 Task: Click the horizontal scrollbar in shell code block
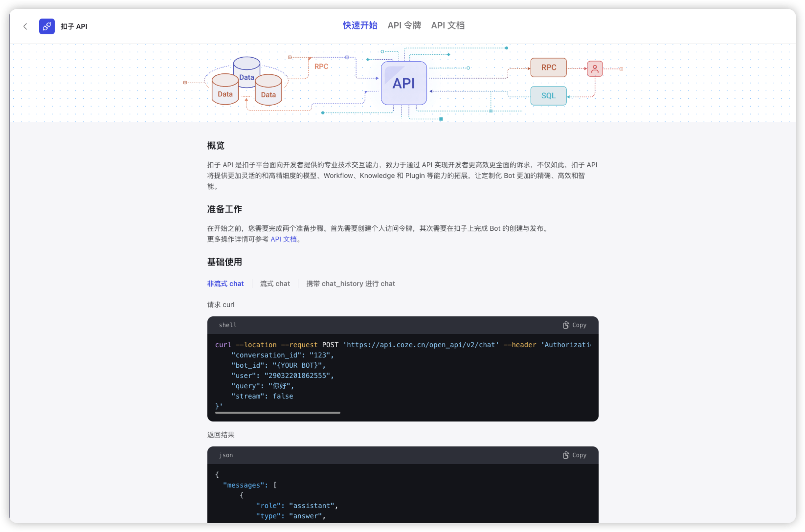point(278,413)
